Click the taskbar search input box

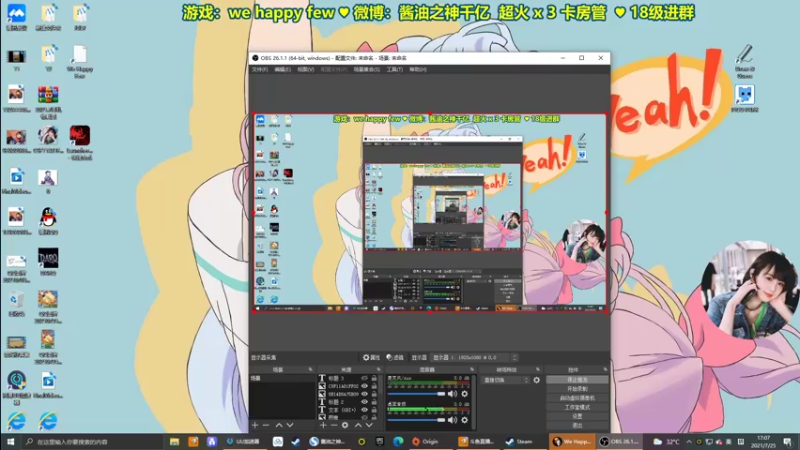click(x=92, y=441)
